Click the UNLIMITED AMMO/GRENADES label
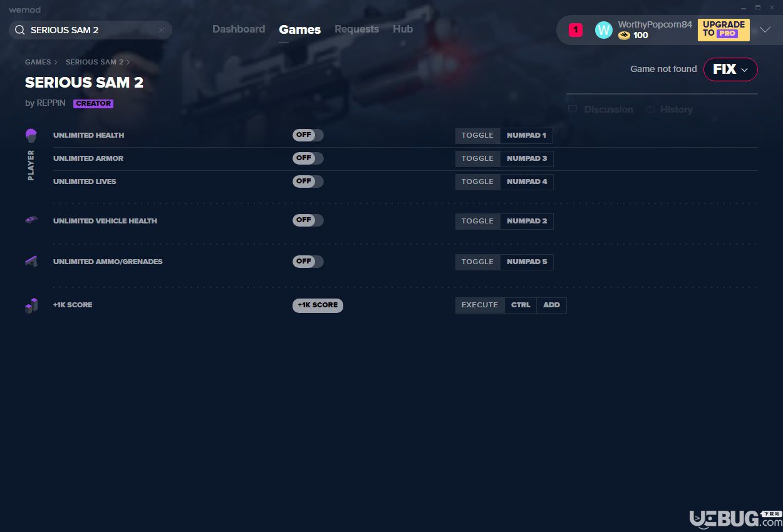 [108, 262]
